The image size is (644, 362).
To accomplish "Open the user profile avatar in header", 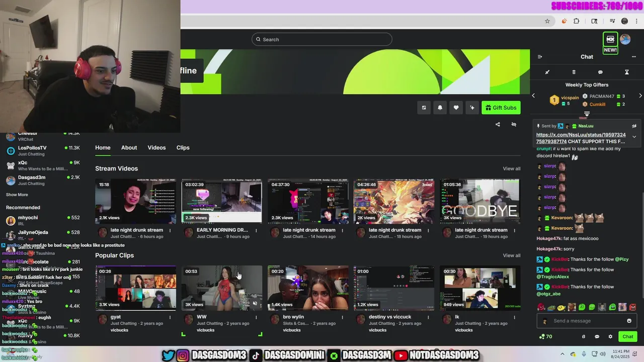I will pyautogui.click(x=625, y=39).
